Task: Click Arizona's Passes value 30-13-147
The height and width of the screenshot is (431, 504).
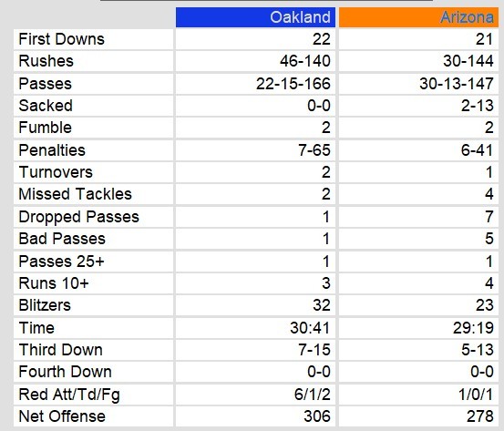Action: tap(457, 84)
